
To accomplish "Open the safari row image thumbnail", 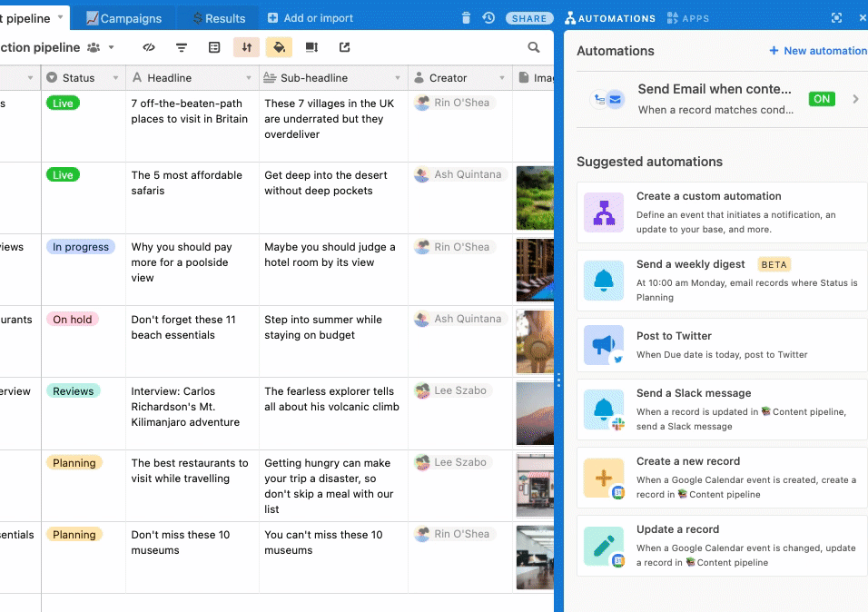I will [x=535, y=198].
